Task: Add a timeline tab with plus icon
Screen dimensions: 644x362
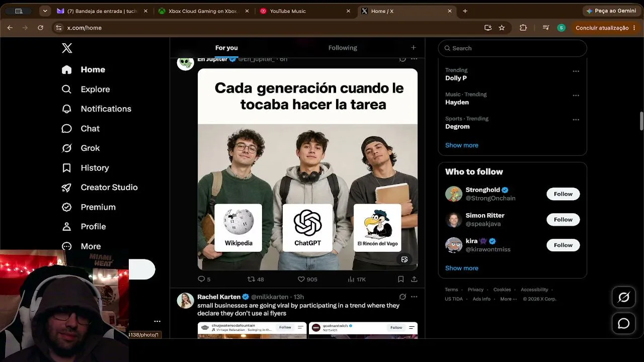Action: point(414,48)
